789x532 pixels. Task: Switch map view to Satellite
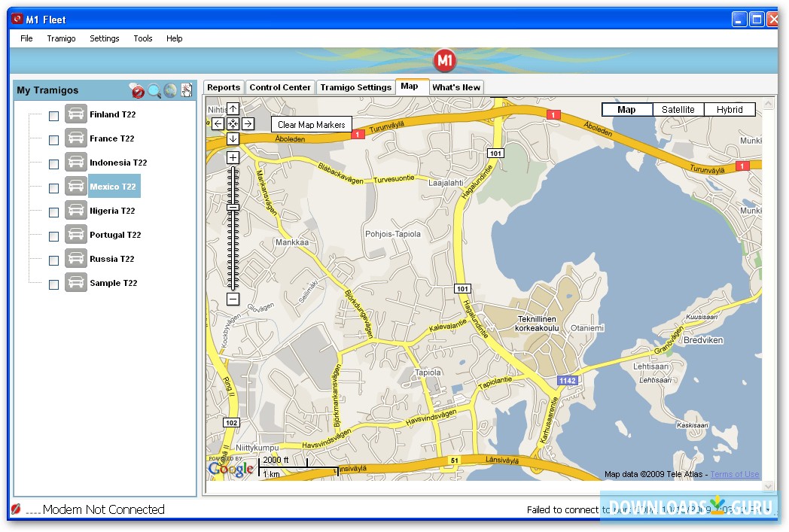(678, 110)
